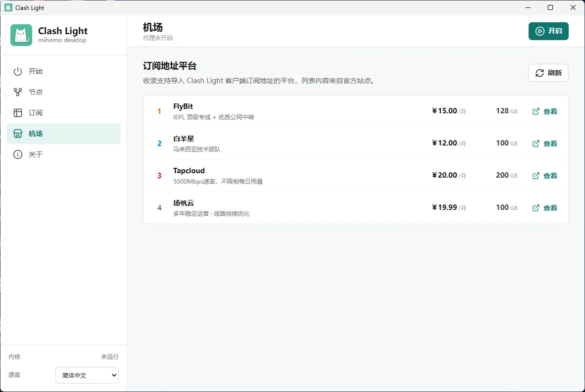Click description '多年稳定运营 · 线路持续优化'
This screenshot has height=392, width=585.
(x=211, y=214)
